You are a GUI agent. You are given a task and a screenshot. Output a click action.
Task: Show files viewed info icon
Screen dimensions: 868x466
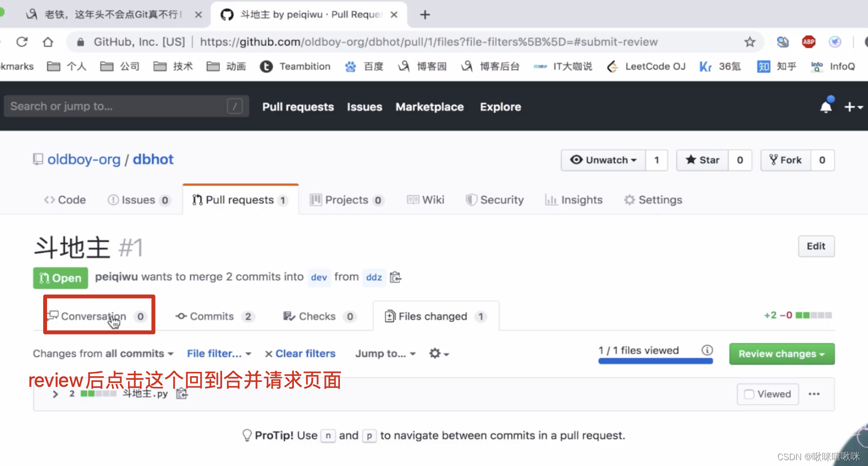707,350
